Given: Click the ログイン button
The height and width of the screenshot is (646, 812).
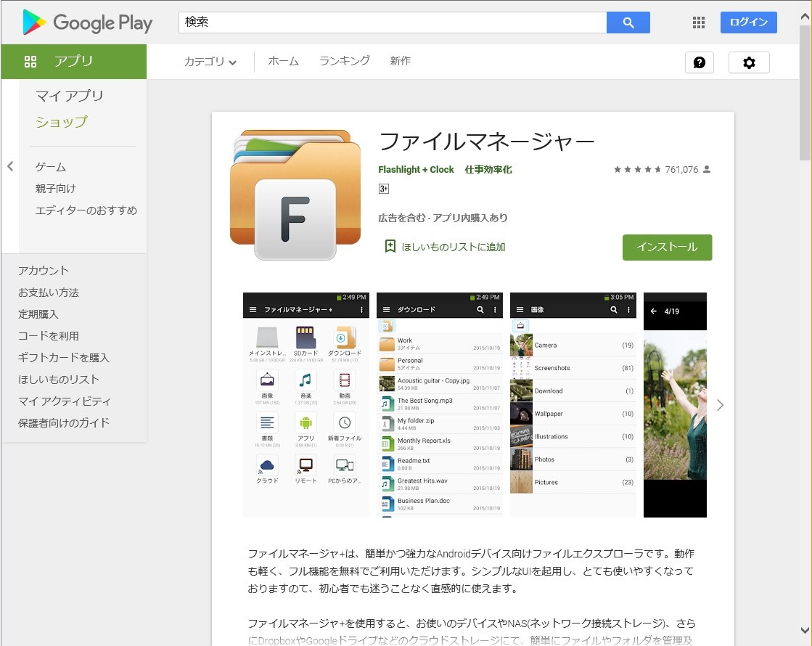Looking at the screenshot, I should coord(748,23).
